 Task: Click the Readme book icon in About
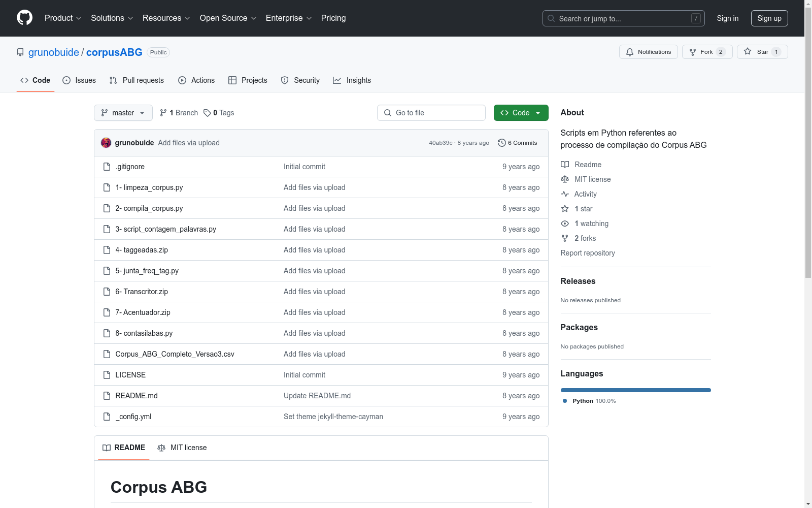point(565,165)
